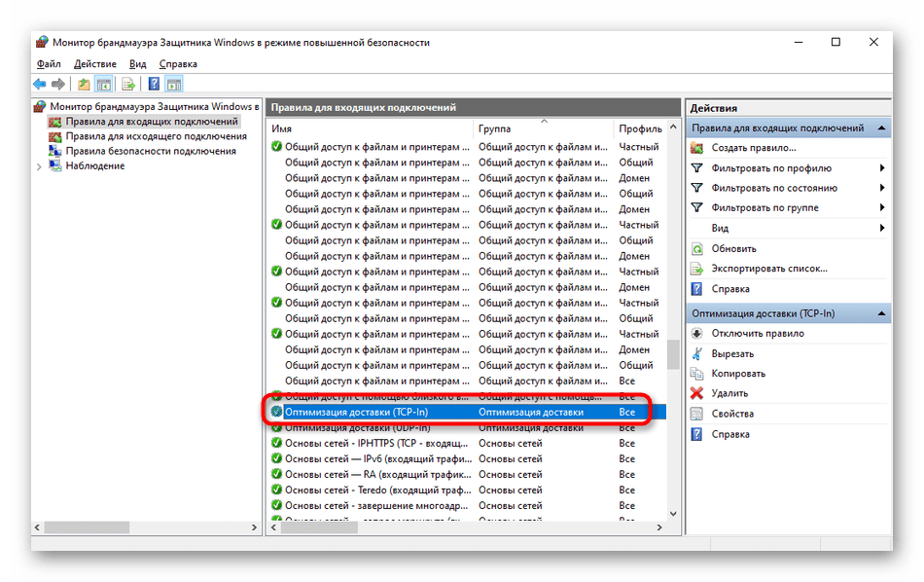
Task: Select the Основы сетей — RA rule
Action: (467, 475)
